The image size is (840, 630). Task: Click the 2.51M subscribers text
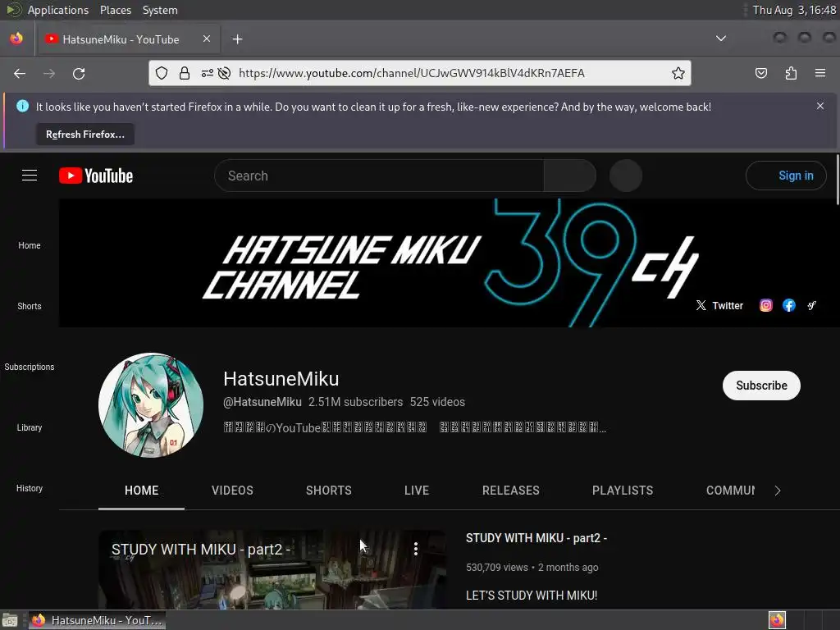(355, 402)
